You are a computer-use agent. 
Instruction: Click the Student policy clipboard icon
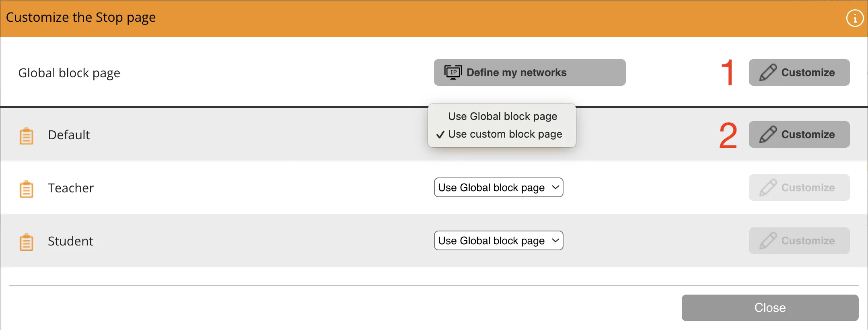[27, 242]
